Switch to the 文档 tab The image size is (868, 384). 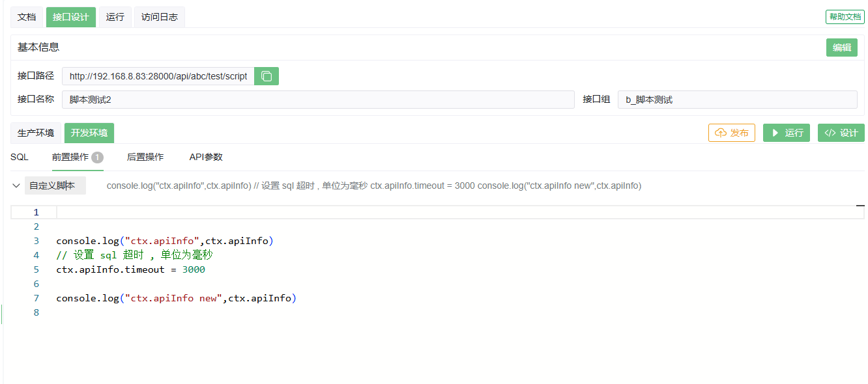click(27, 17)
